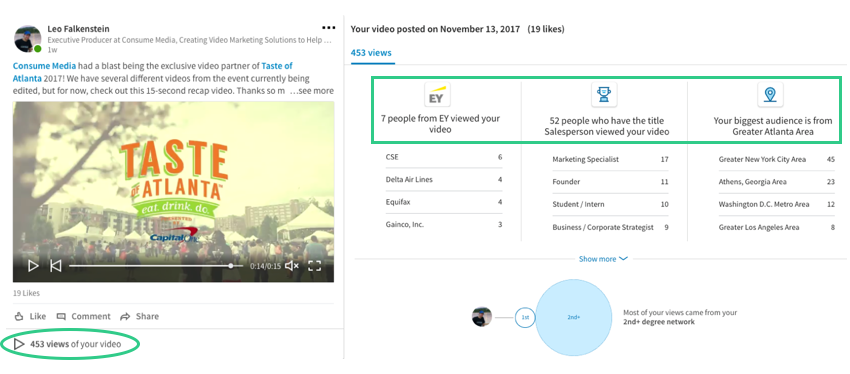Click the location pin icon
This screenshot has height=374, width=850.
[769, 95]
